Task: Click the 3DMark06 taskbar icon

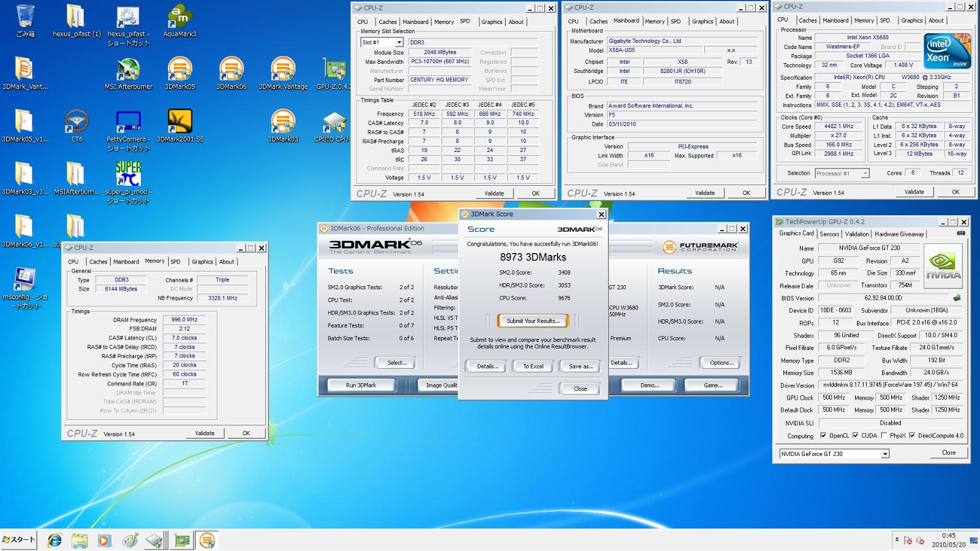Action: click(207, 540)
